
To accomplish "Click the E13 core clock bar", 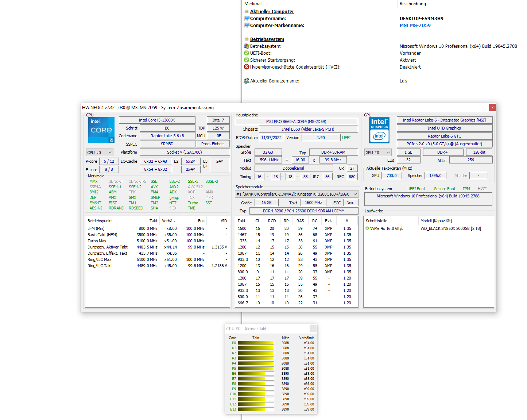I will [x=256, y=409].
